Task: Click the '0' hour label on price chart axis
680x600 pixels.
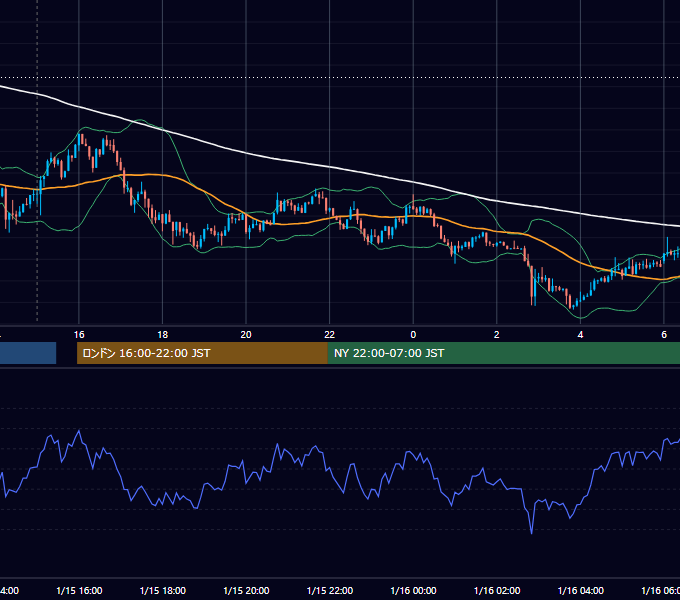Action: click(413, 335)
